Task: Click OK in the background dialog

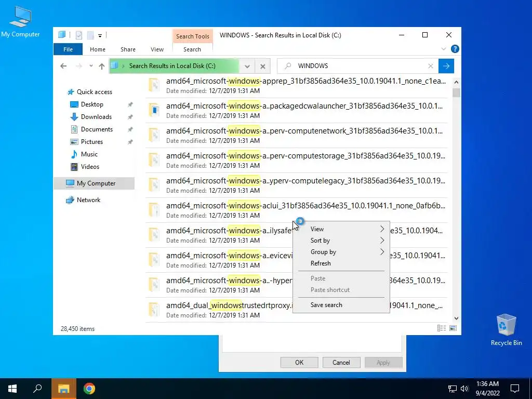Action: click(x=299, y=362)
